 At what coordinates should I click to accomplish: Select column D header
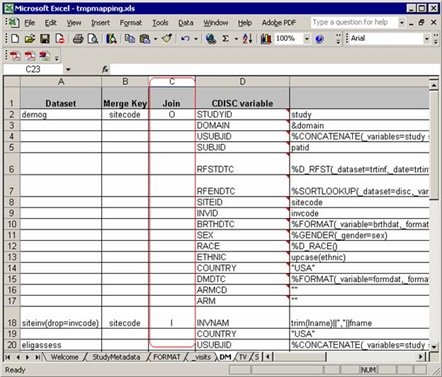coord(242,82)
